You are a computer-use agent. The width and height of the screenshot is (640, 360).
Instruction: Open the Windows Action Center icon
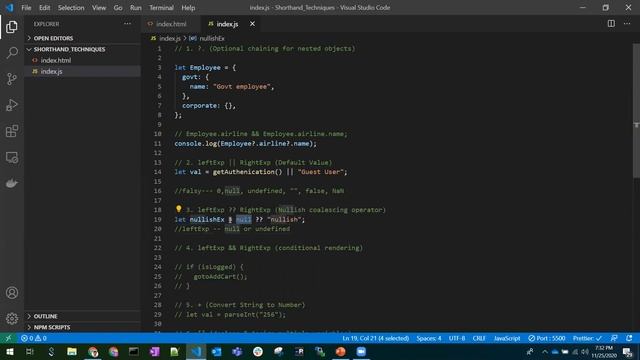click(x=628, y=352)
